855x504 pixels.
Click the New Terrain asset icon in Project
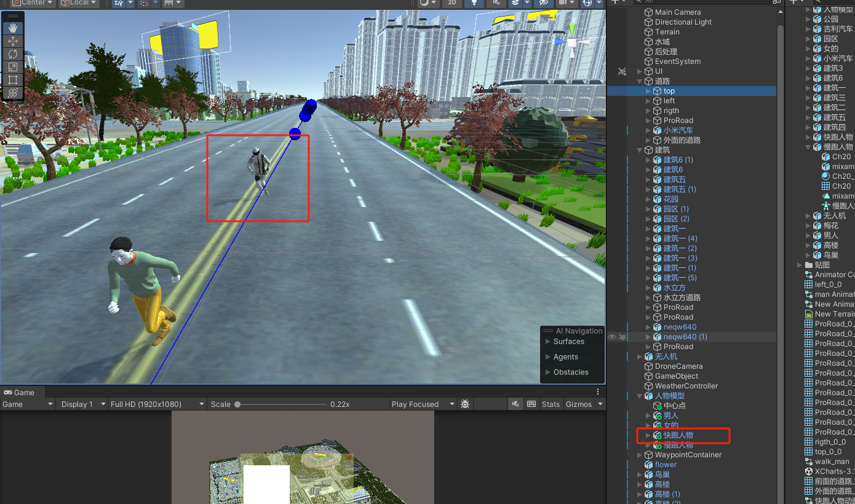(809, 314)
